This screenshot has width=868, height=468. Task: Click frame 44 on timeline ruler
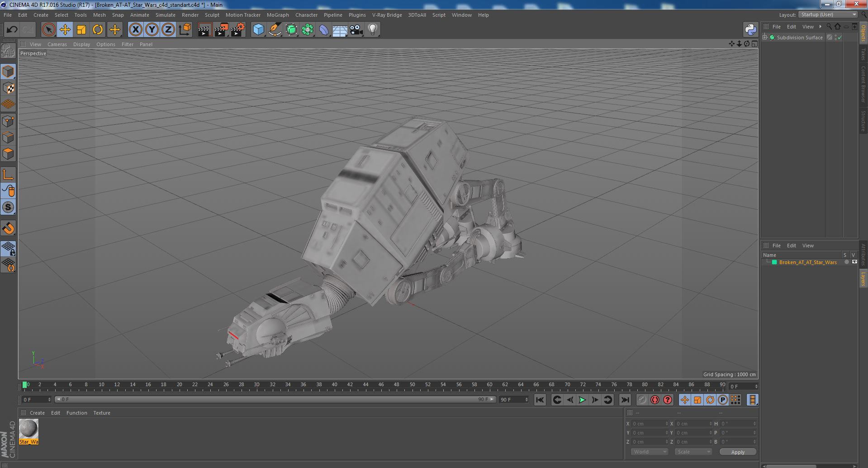(365, 385)
